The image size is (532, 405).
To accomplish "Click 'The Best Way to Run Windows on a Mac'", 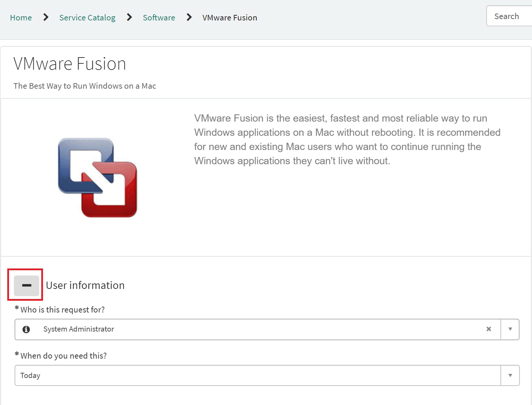I will click(85, 86).
